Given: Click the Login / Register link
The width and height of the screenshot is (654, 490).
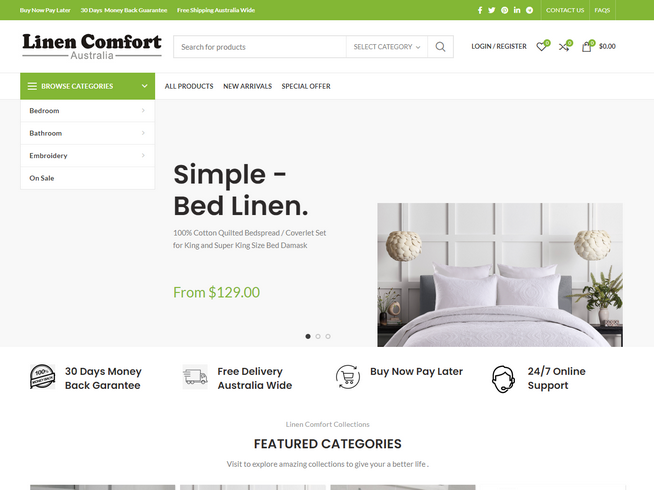Looking at the screenshot, I should click(498, 46).
